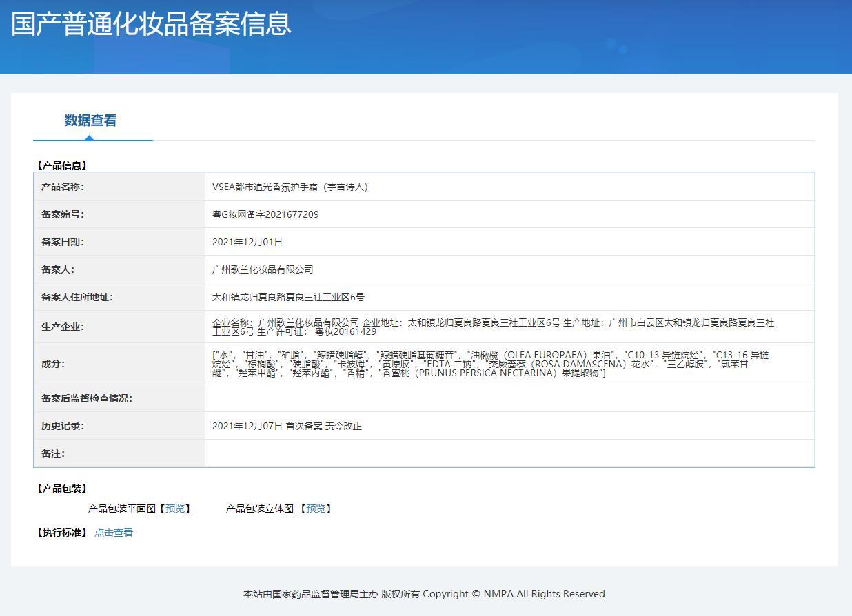The image size is (852, 616).
Task: Select the ingredients list text
Action: (x=490, y=364)
